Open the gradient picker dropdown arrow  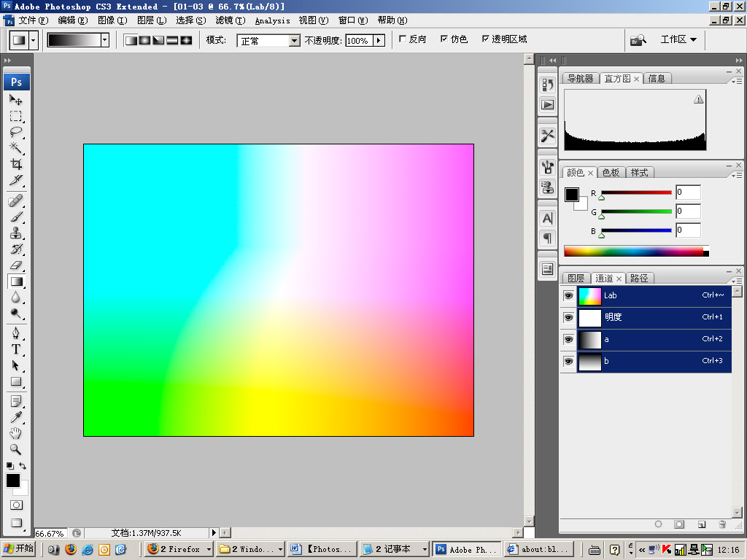click(x=105, y=41)
